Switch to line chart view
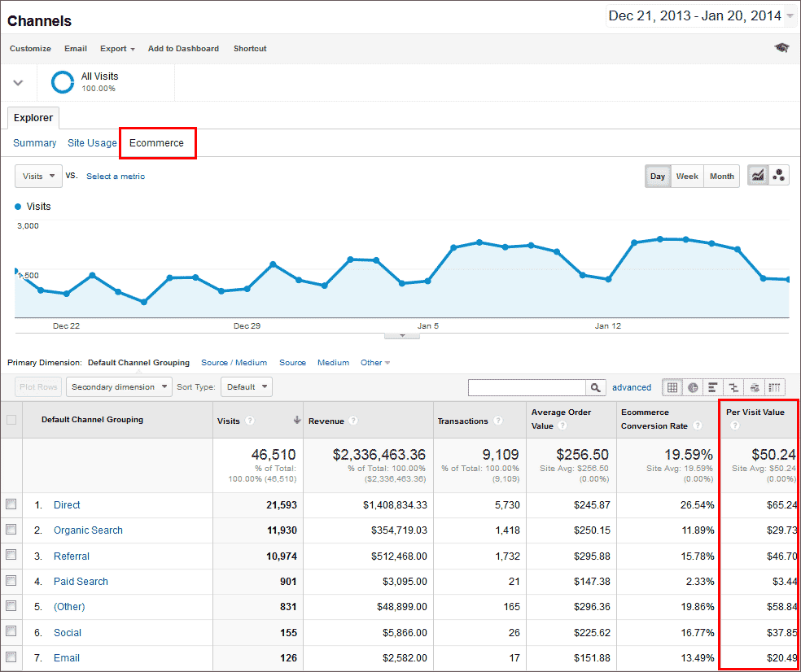The image size is (801, 672). [x=758, y=176]
